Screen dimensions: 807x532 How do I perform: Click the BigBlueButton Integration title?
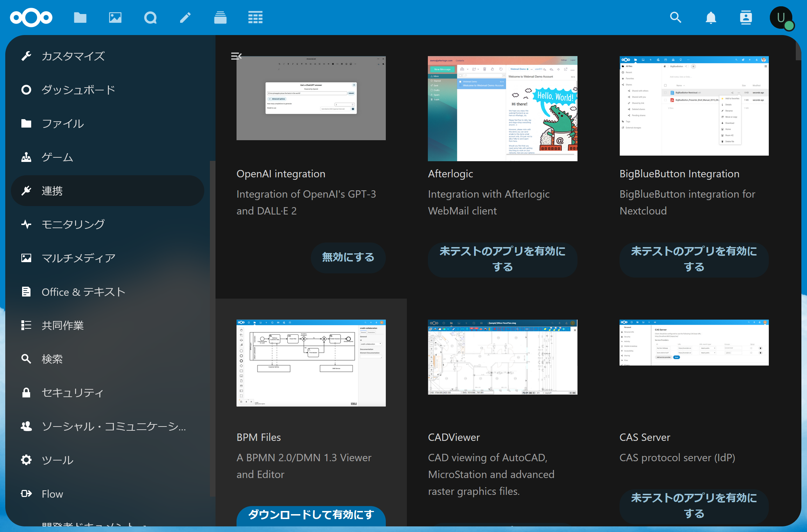679,174
